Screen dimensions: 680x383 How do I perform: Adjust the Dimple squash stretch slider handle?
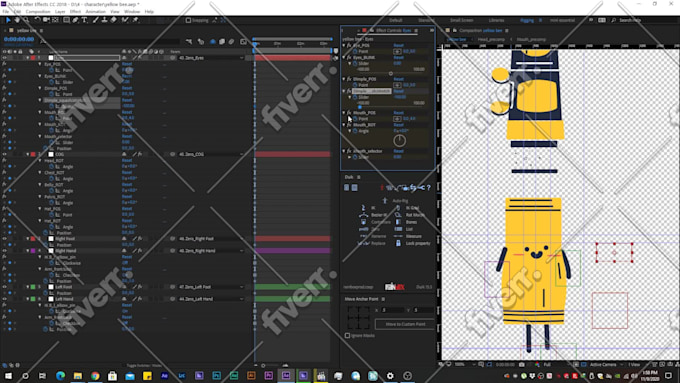click(360, 107)
